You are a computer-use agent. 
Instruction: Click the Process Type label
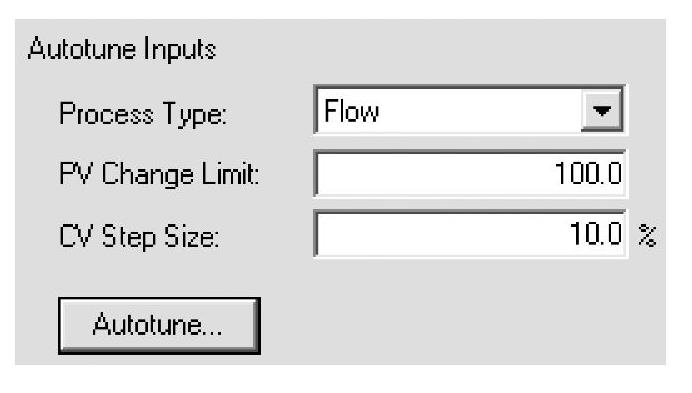[143, 114]
